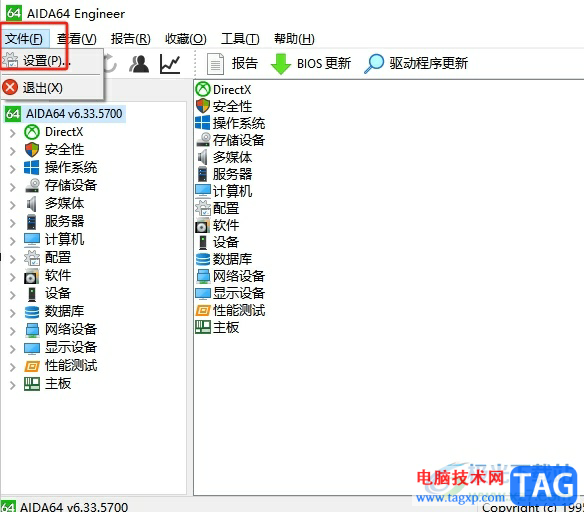Select the 计算机 monitor icon in tree
The height and width of the screenshot is (512, 584).
[32, 240]
